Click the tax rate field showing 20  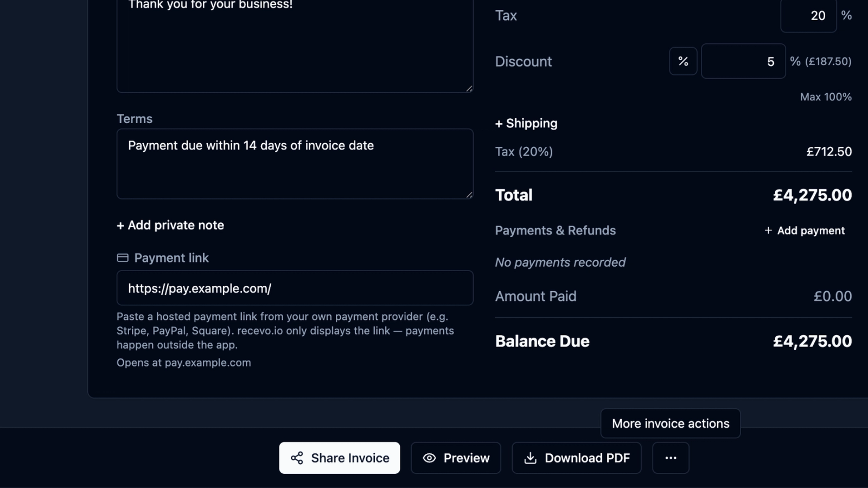tap(808, 16)
